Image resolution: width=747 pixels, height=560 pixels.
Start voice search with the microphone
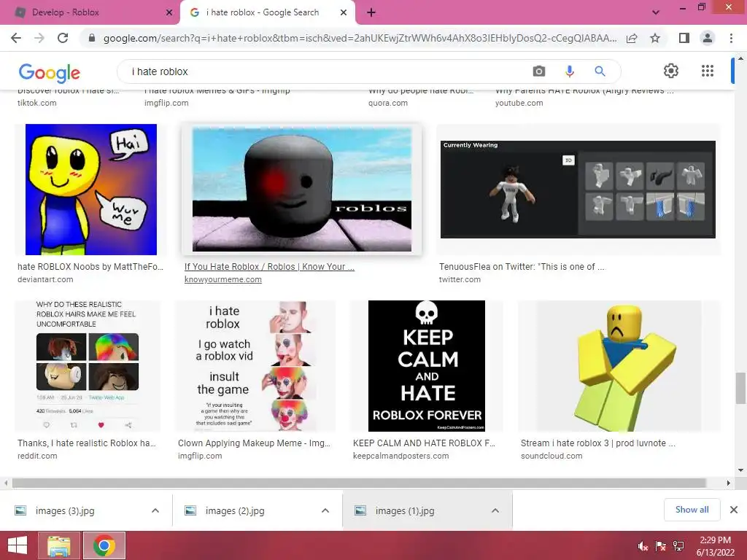click(x=569, y=71)
